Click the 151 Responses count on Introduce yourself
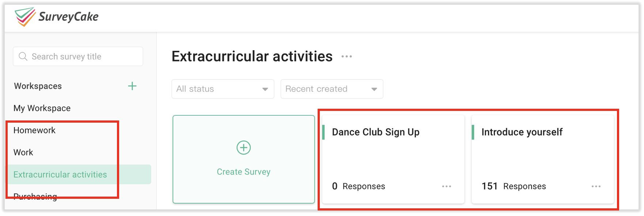The height and width of the screenshot is (216, 644). click(514, 186)
